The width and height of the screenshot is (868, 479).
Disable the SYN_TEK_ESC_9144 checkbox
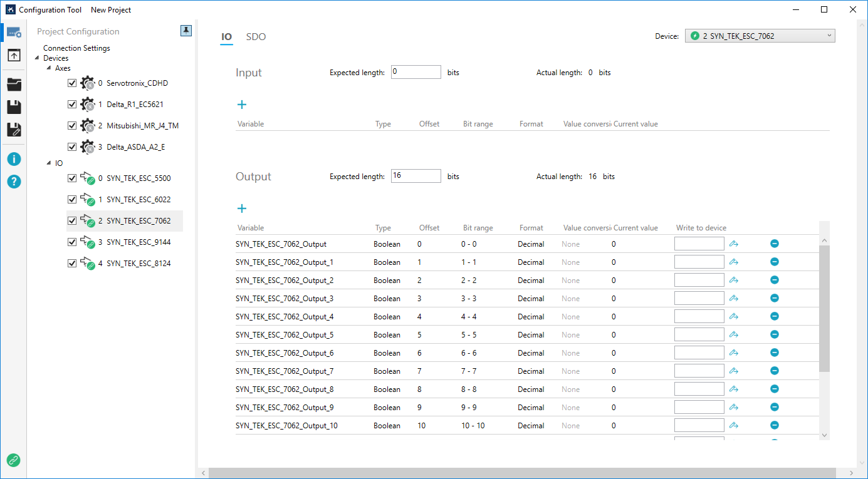72,242
